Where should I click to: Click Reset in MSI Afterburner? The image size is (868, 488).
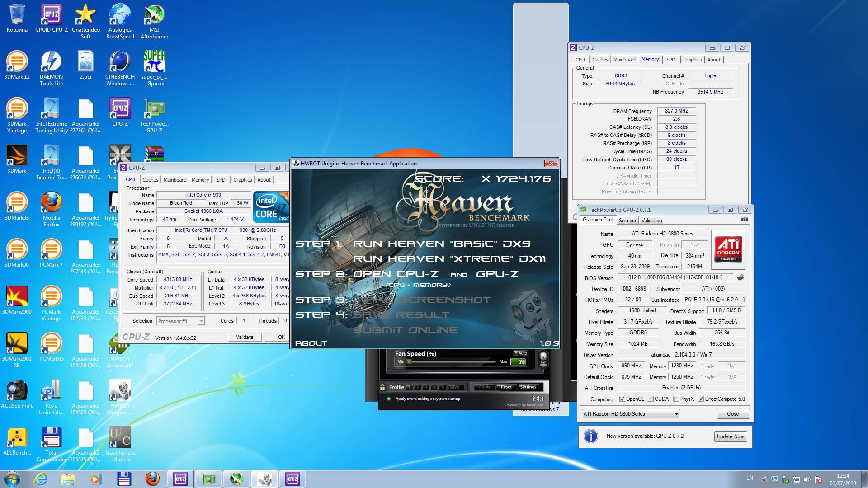point(506,387)
